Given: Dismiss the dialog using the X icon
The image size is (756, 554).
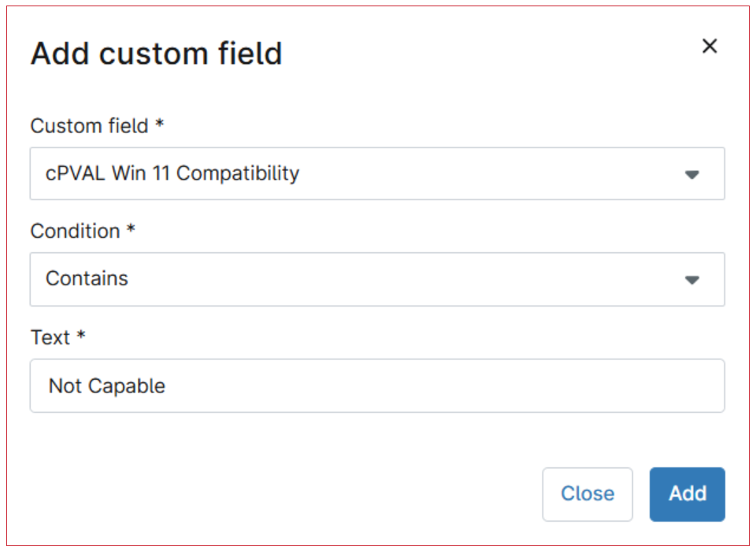Looking at the screenshot, I should point(710,46).
